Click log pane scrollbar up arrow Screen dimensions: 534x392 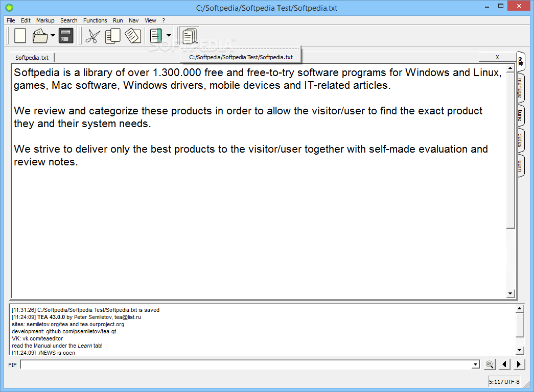click(x=519, y=309)
